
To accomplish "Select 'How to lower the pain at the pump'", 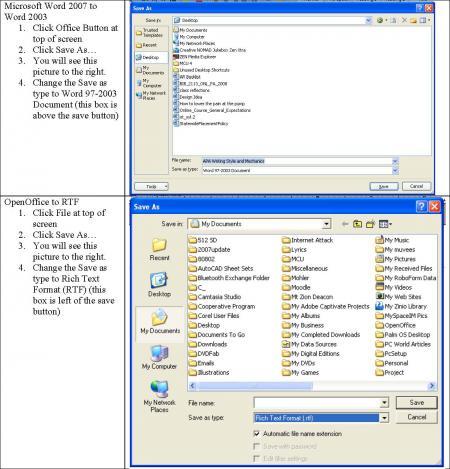I will tap(209, 104).
